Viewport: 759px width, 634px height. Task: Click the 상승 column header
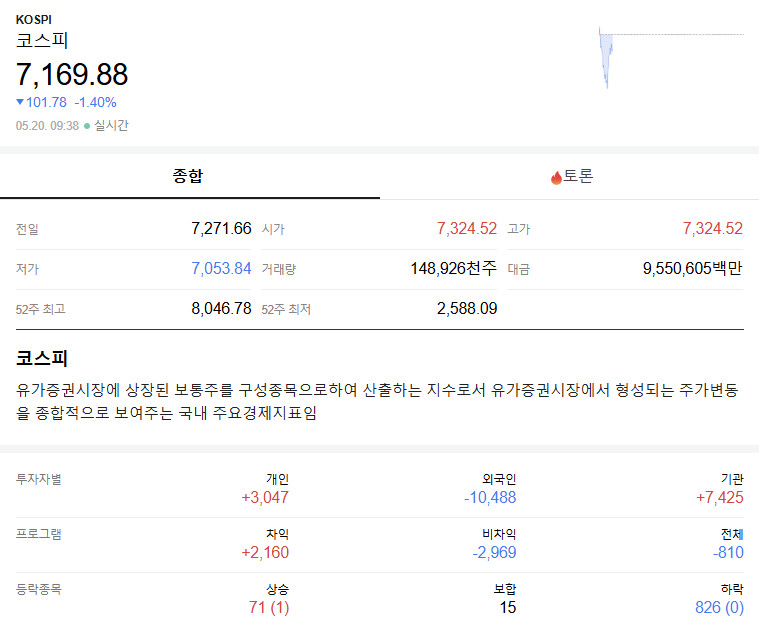277,589
